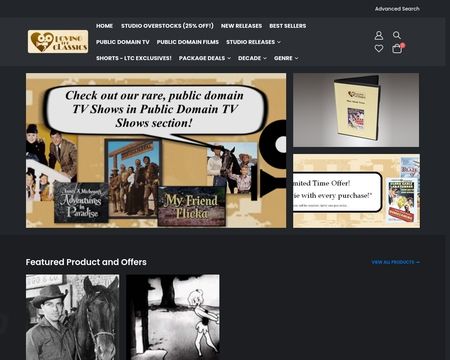Open the cowboy with horse product
Screen dimensions: 450x360
point(73,317)
